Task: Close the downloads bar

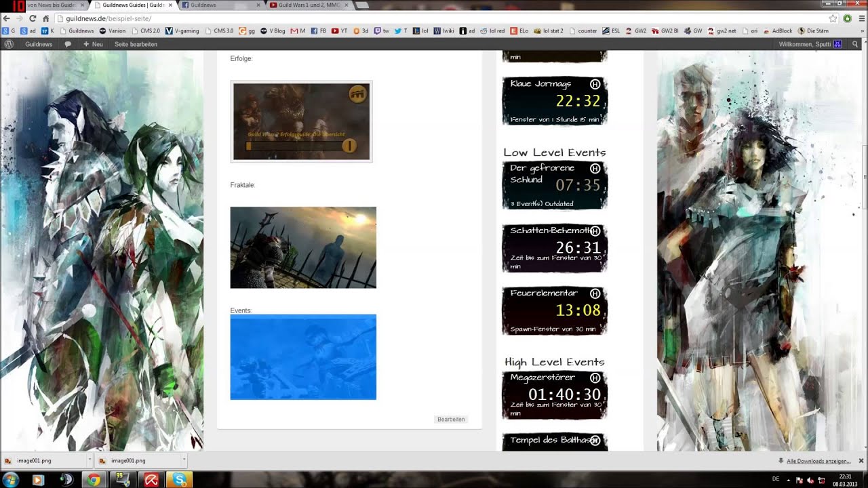Action: coord(861,461)
